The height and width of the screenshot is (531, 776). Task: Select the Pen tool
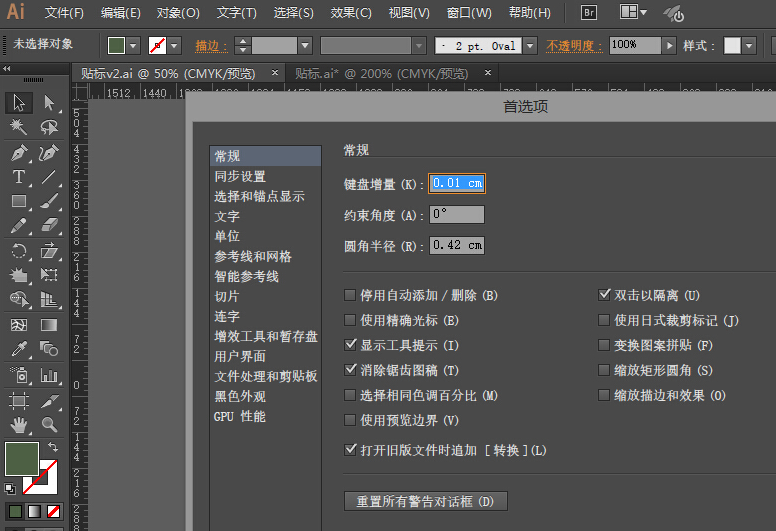(19, 152)
